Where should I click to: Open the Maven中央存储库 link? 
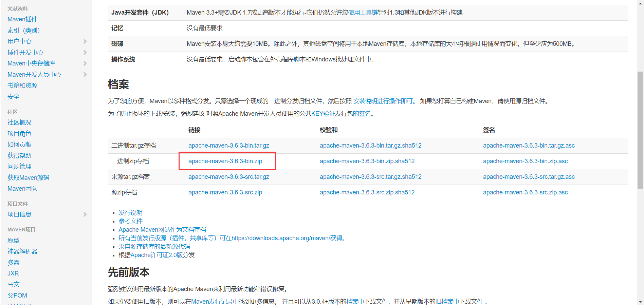[31, 63]
